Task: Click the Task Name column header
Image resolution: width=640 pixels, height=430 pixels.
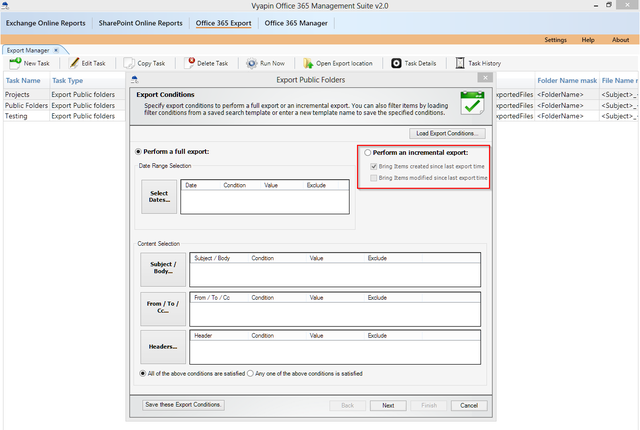Action: click(27, 81)
